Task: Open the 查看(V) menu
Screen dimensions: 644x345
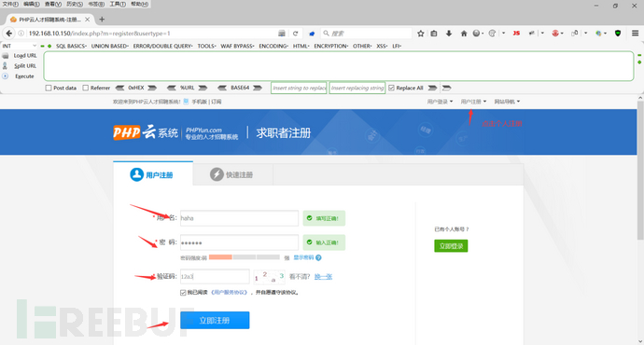Action: click(x=53, y=4)
